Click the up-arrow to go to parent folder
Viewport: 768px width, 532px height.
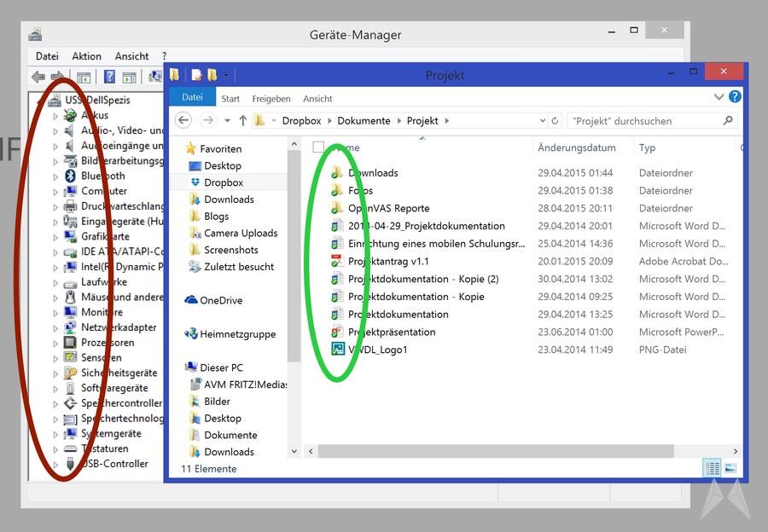[243, 121]
